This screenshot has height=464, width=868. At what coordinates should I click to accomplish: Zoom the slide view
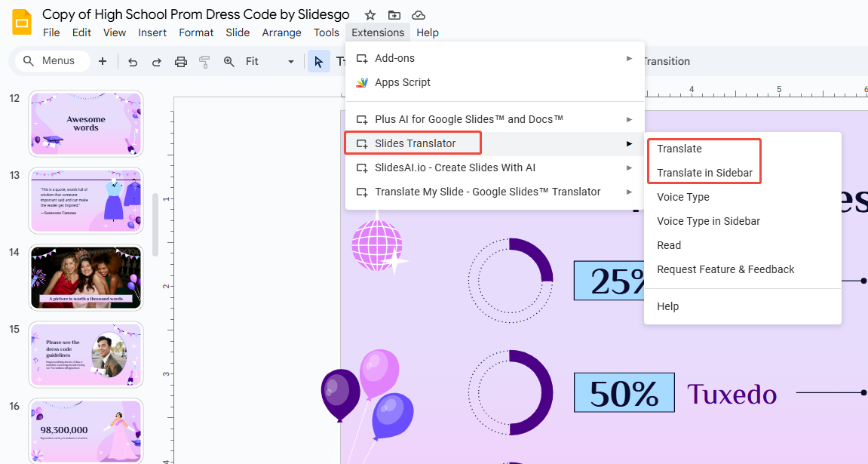229,61
